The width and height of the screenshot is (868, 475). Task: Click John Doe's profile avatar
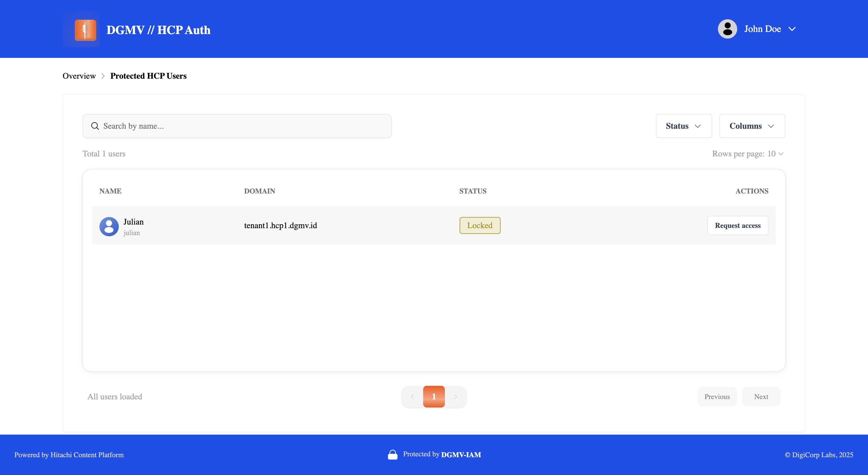tap(727, 29)
